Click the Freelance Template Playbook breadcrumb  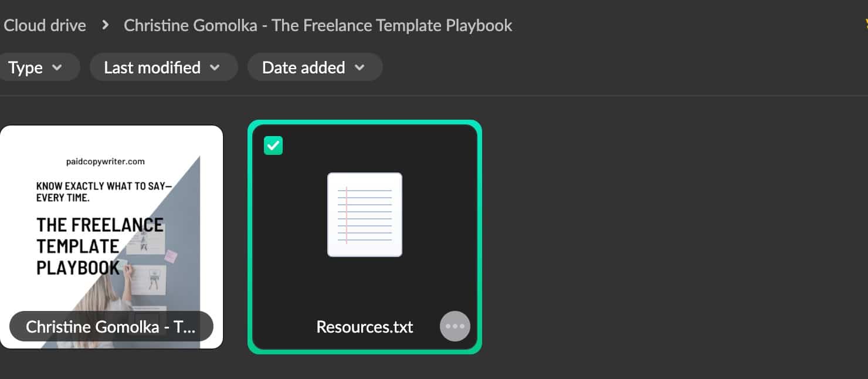pos(318,25)
